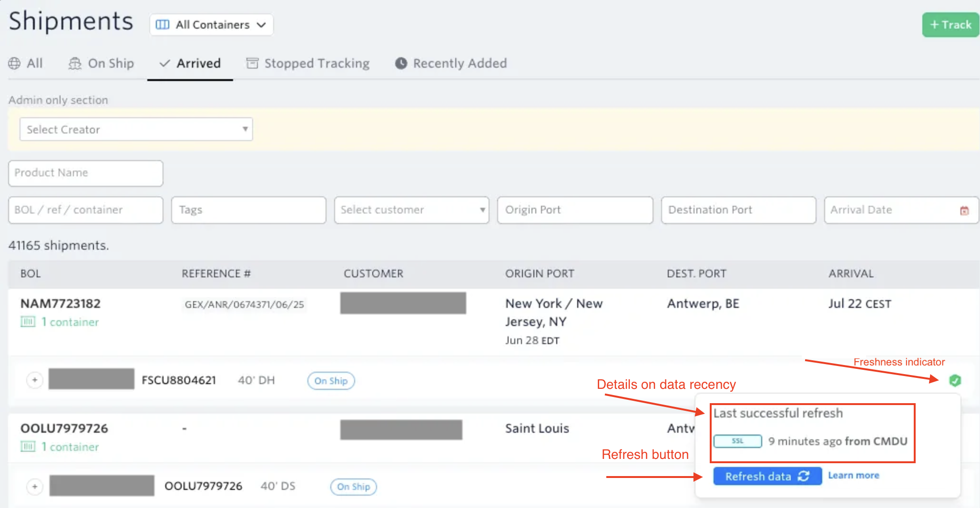Click the Jul 22 CEST arrival cell
The height and width of the screenshot is (508, 980).
tap(860, 304)
